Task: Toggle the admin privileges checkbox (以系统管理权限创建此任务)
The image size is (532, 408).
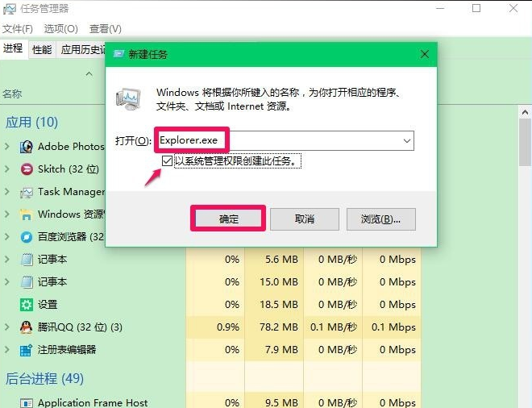Action: click(x=167, y=161)
